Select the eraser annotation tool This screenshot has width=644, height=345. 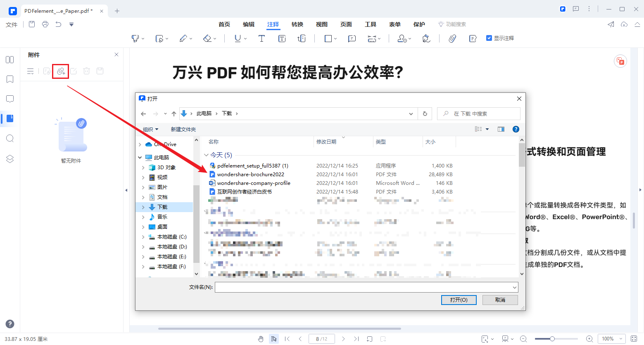click(207, 38)
